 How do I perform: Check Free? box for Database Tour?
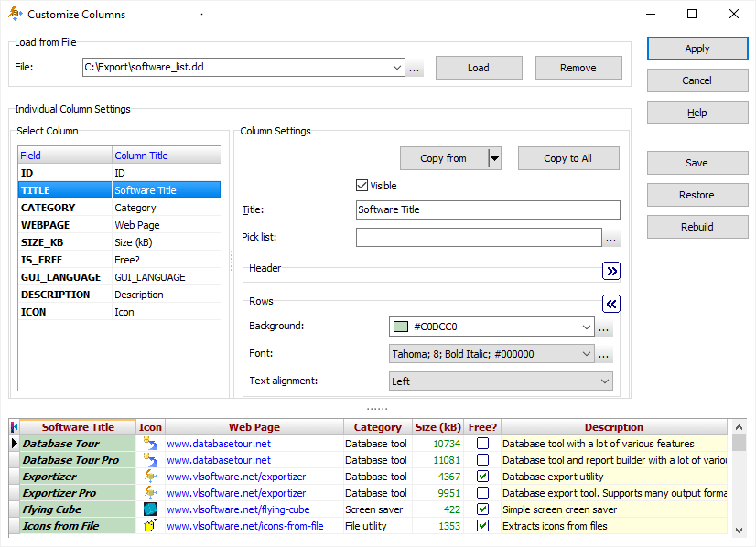point(482,444)
